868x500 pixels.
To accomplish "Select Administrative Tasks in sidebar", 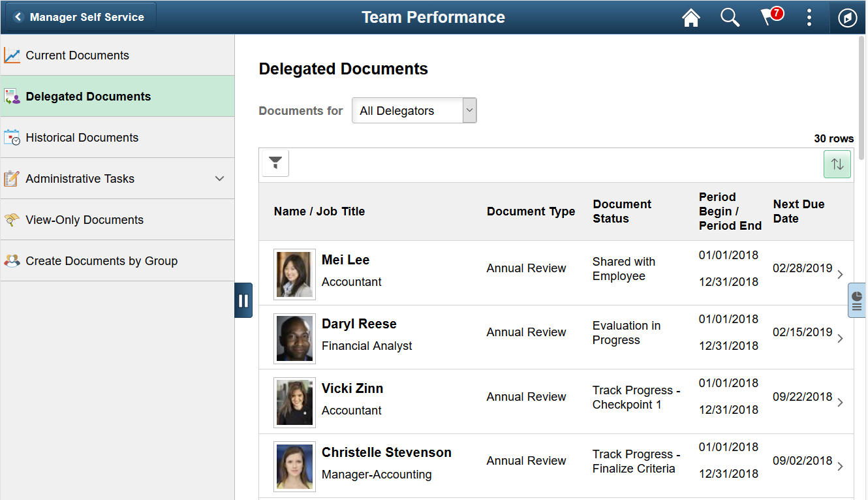I will [117, 179].
